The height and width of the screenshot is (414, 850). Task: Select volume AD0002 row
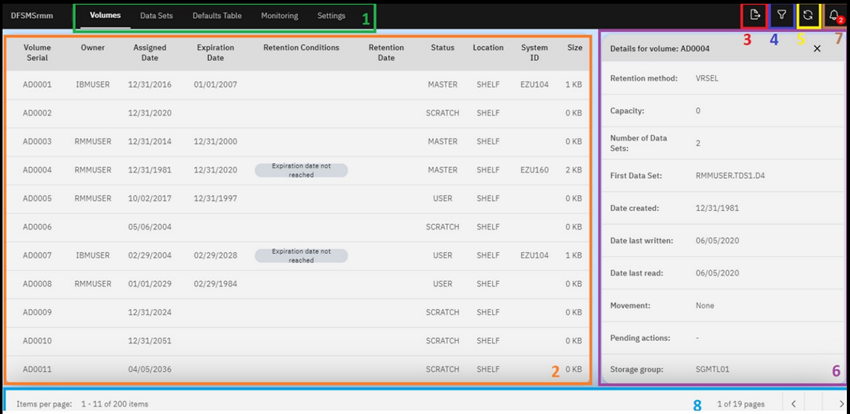pos(297,113)
